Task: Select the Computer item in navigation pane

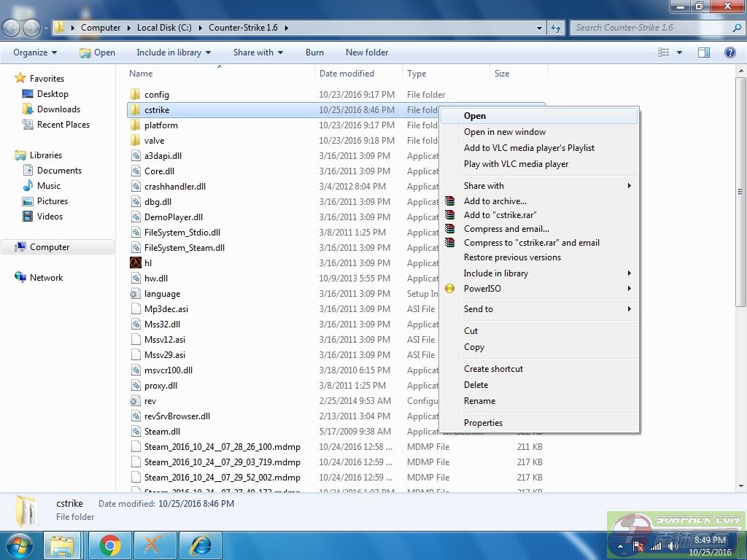Action: pyautogui.click(x=50, y=247)
